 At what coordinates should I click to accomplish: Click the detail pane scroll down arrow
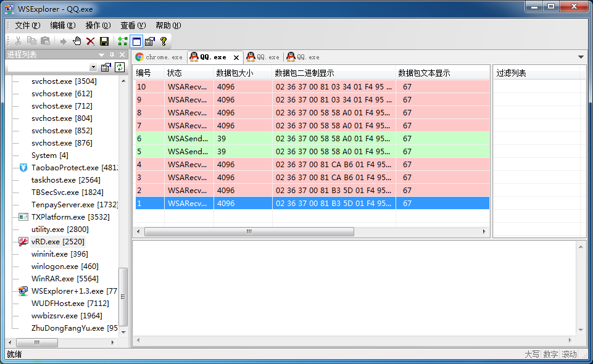(581, 330)
